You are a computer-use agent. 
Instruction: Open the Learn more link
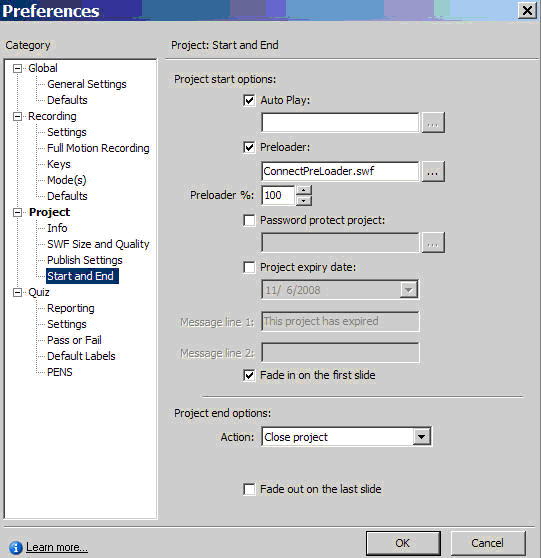pos(57,547)
